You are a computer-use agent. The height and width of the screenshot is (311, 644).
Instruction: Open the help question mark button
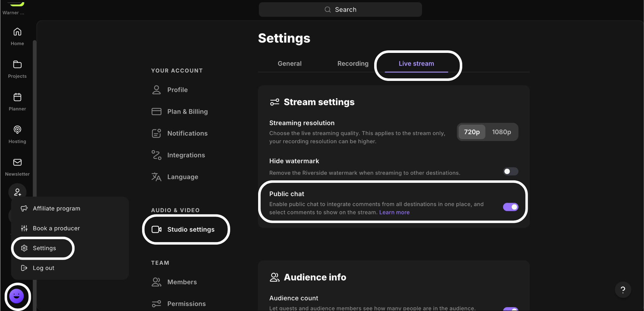(x=623, y=290)
